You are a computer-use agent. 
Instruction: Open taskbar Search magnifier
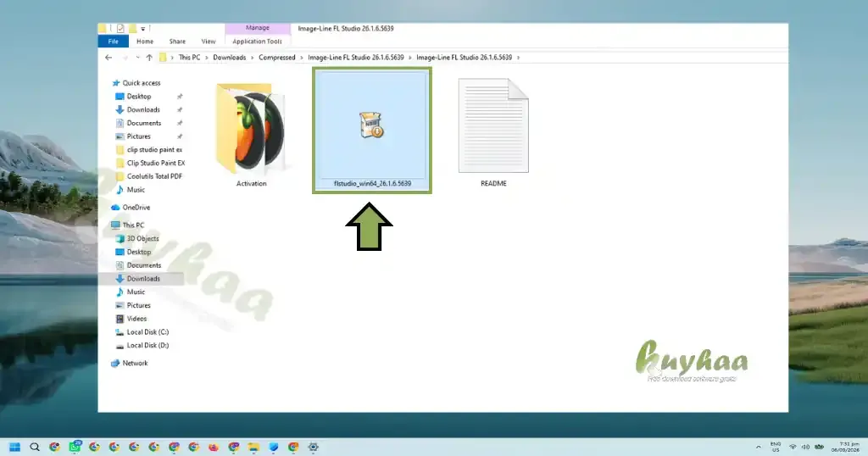tap(34, 448)
